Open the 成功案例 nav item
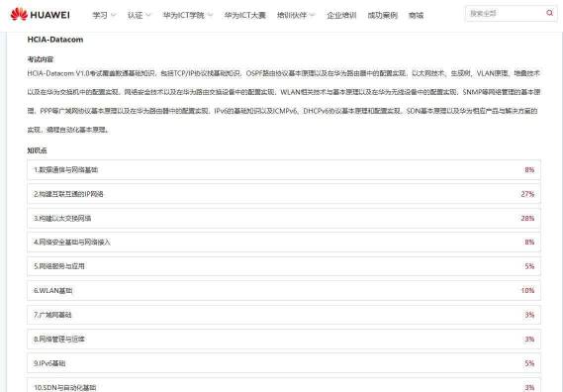 (x=382, y=15)
